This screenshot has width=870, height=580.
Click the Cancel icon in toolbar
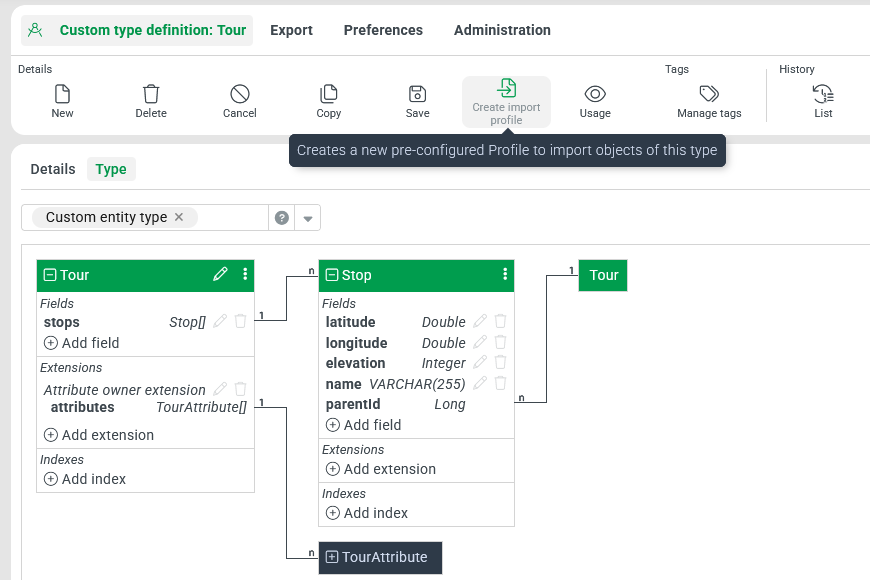240,95
